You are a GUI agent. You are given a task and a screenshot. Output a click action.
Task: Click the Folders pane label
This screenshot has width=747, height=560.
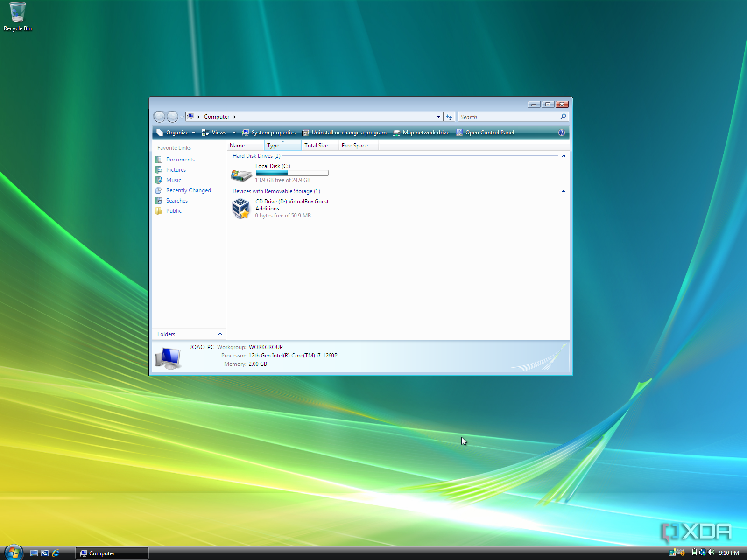[166, 334]
